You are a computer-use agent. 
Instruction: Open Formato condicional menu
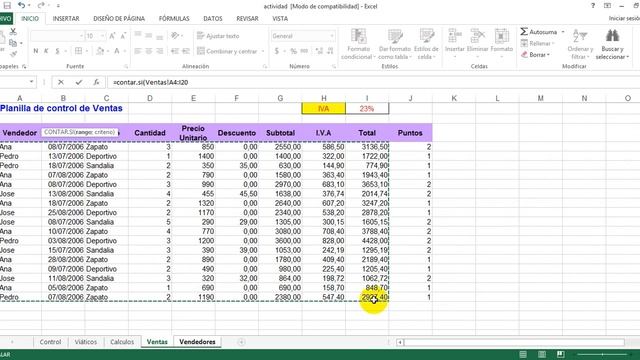point(358,44)
